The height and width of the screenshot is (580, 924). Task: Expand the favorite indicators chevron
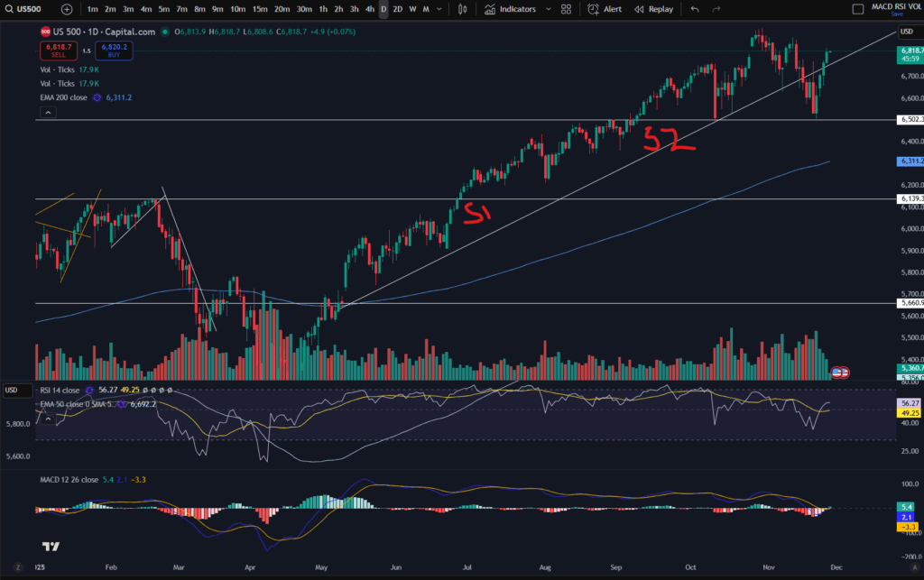pyautogui.click(x=548, y=9)
